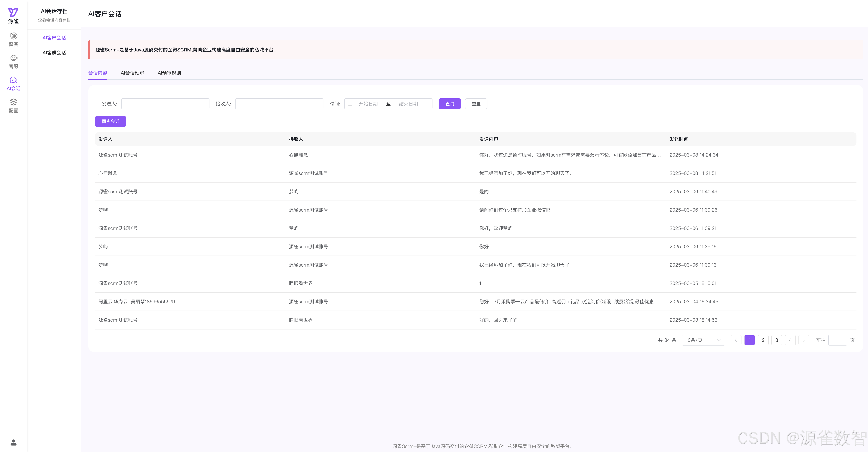Open the 开始日期 date picker

(x=368, y=104)
